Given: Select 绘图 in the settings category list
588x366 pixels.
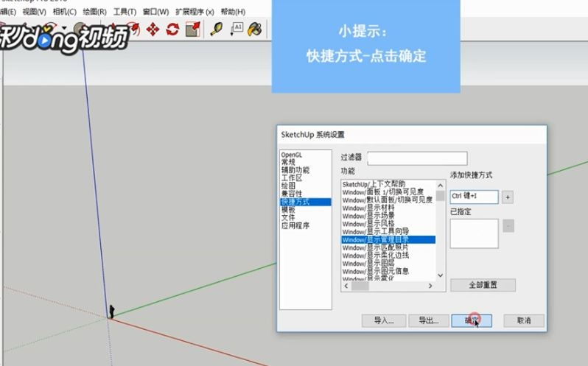Looking at the screenshot, I should coord(288,186).
